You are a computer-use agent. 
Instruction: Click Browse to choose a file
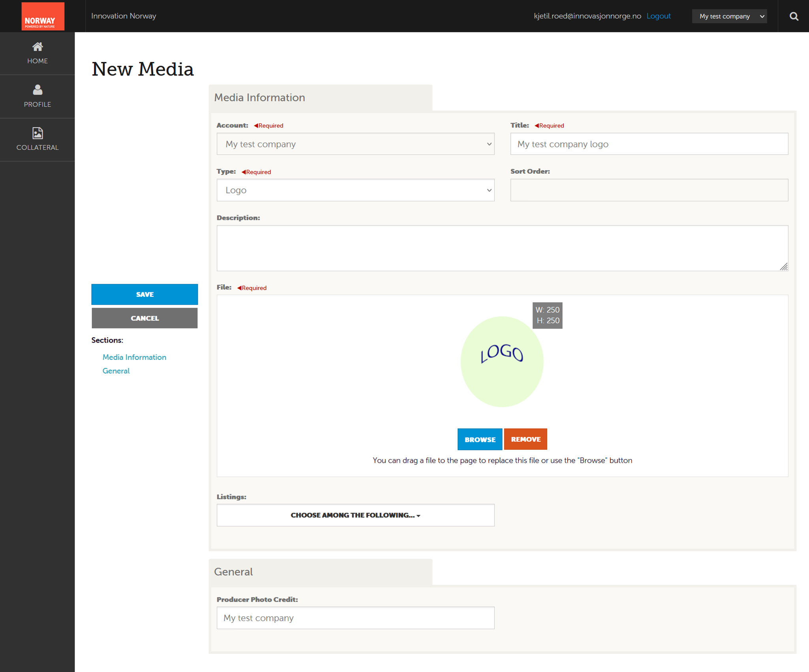(x=480, y=439)
